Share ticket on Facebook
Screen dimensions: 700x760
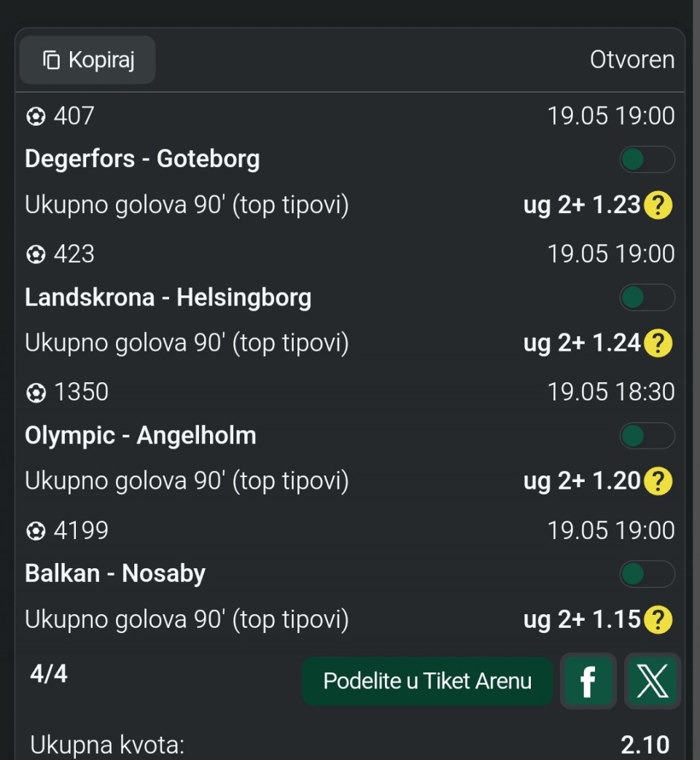point(588,681)
